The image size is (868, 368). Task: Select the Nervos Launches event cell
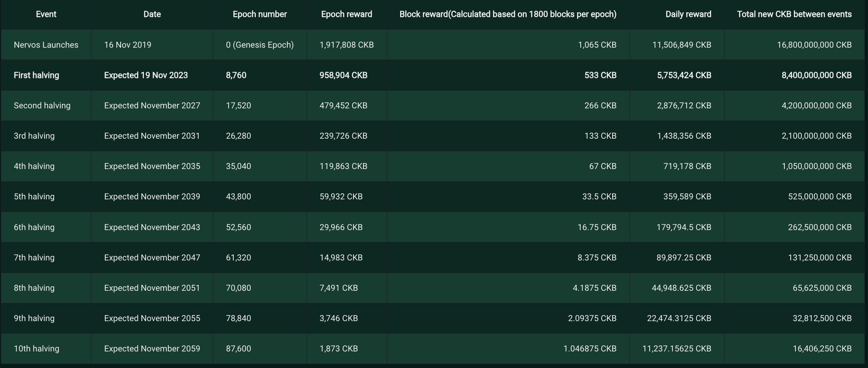tap(46, 45)
